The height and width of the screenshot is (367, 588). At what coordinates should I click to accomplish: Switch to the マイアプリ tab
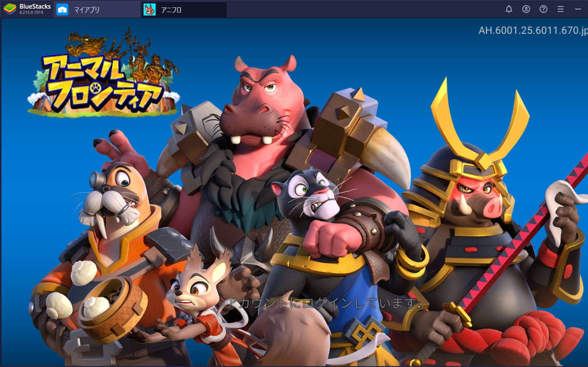pos(97,9)
